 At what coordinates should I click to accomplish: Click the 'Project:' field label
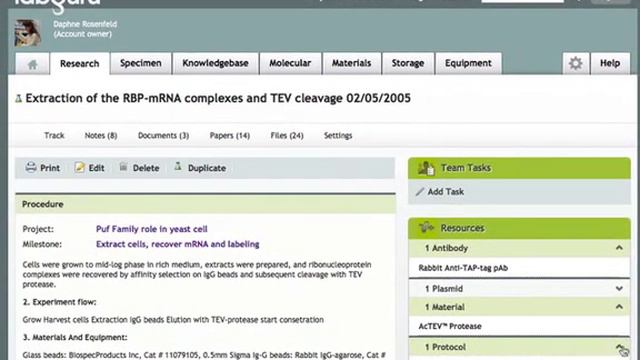[x=38, y=229]
